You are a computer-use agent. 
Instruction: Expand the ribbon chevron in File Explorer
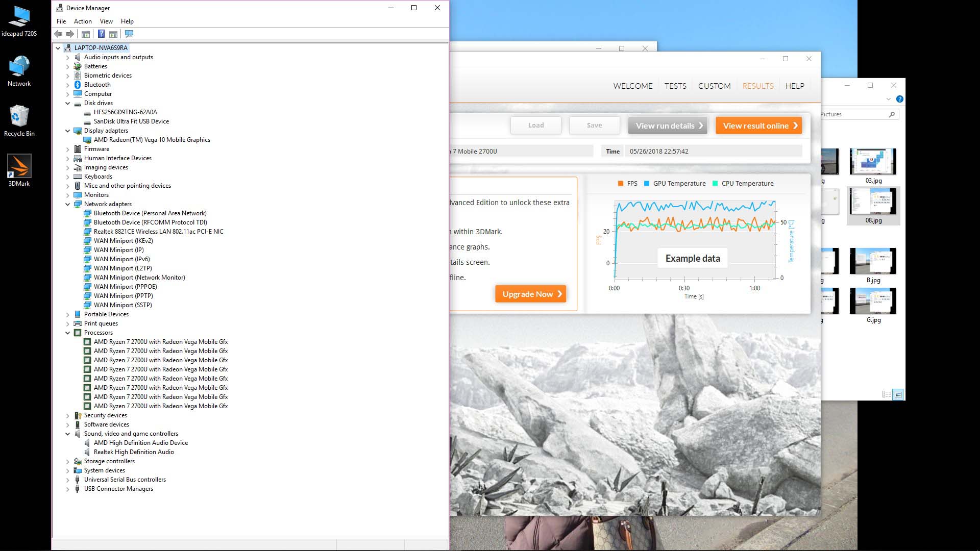[x=889, y=99]
